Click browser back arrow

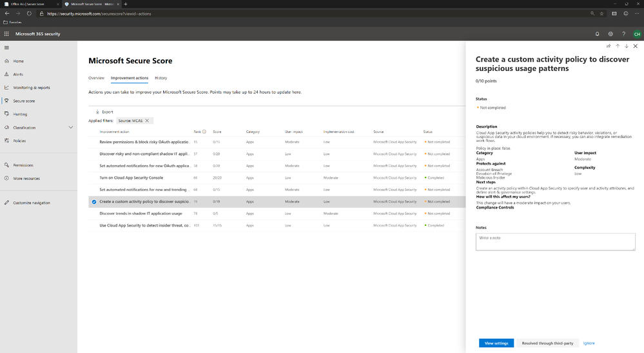point(7,14)
